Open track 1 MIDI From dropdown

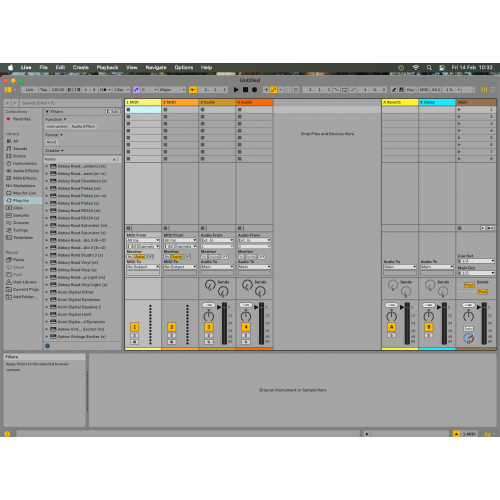click(x=143, y=240)
